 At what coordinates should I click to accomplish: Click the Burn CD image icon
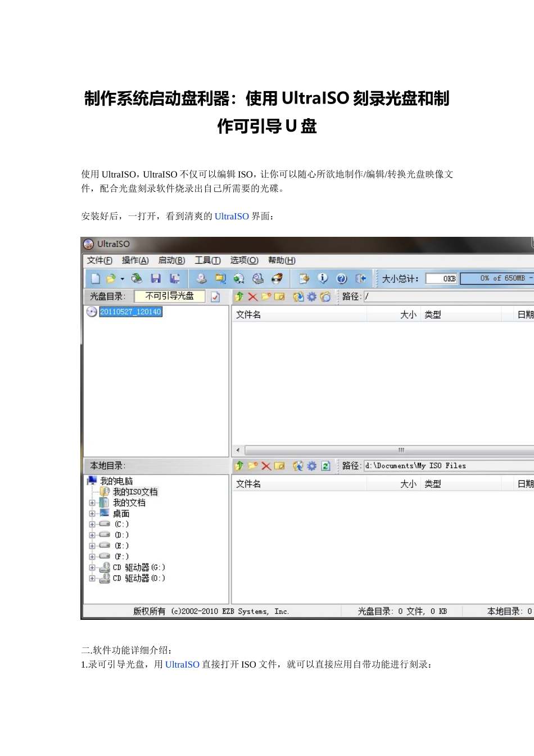(277, 278)
